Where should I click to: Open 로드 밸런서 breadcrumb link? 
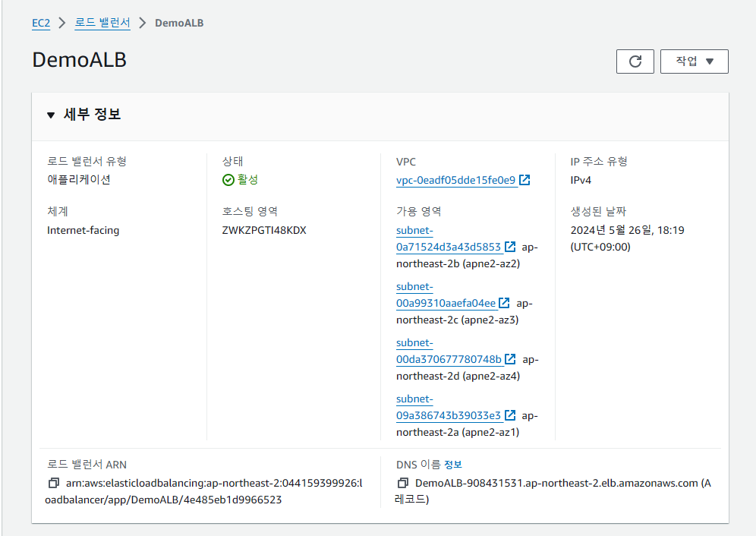pyautogui.click(x=102, y=23)
